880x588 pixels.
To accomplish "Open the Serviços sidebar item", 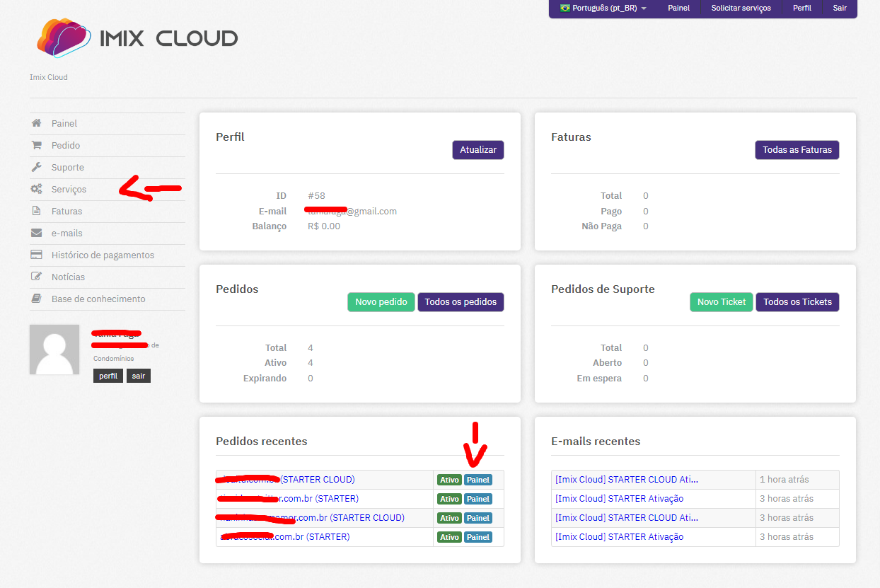I will point(108,189).
